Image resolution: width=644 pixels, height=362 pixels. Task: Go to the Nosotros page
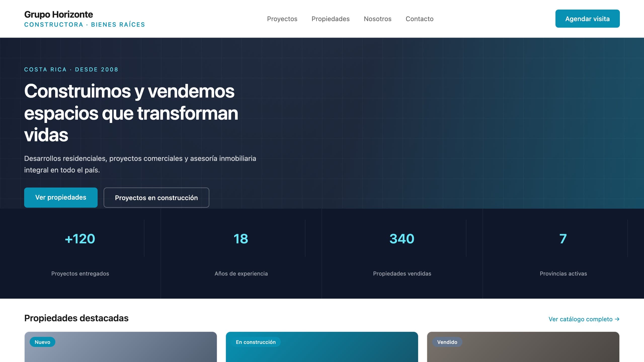(x=378, y=19)
